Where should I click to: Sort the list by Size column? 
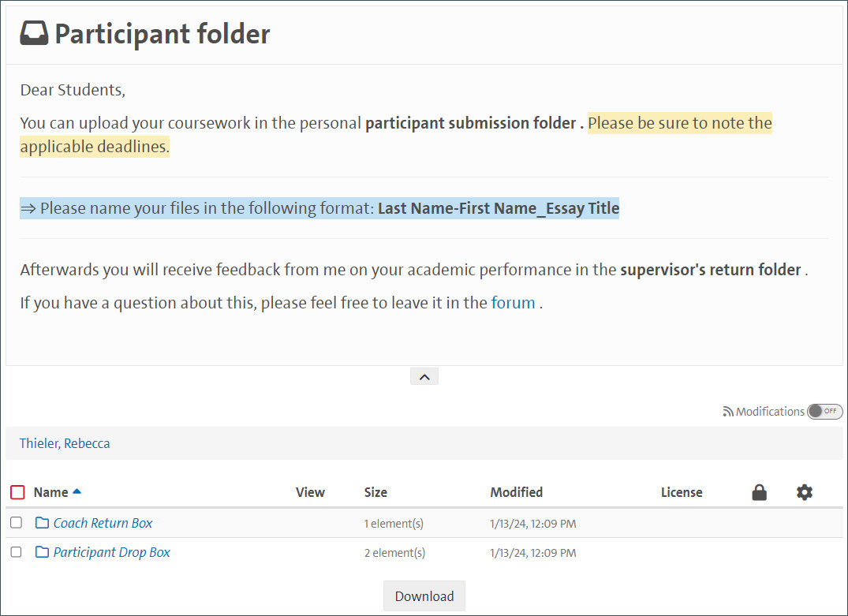click(375, 492)
